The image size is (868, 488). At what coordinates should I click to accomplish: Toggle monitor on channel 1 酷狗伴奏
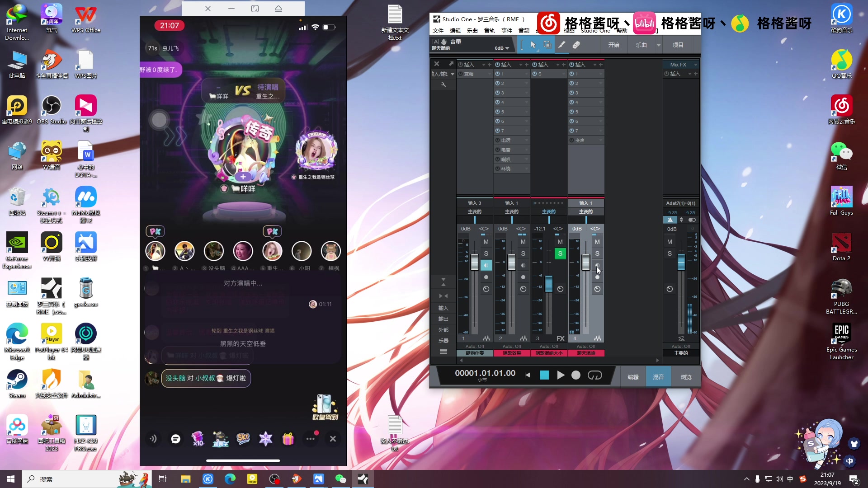[486, 265]
